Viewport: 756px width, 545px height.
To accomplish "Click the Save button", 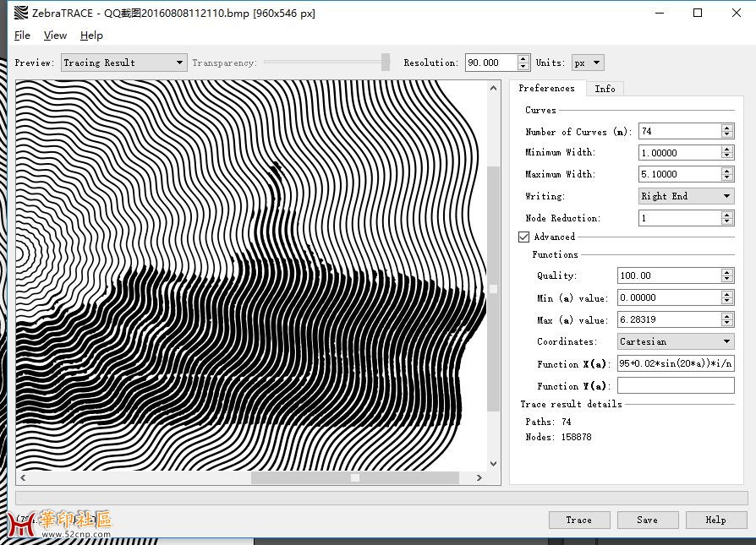I will [x=648, y=520].
